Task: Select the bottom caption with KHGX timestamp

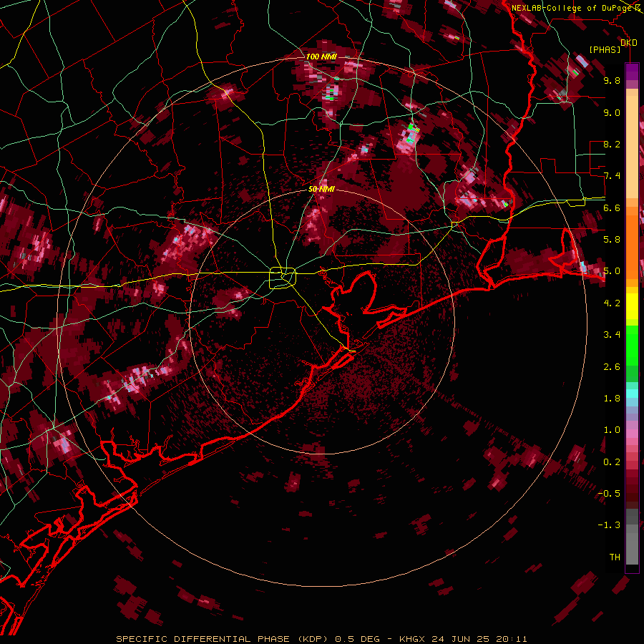Action: tap(321, 639)
